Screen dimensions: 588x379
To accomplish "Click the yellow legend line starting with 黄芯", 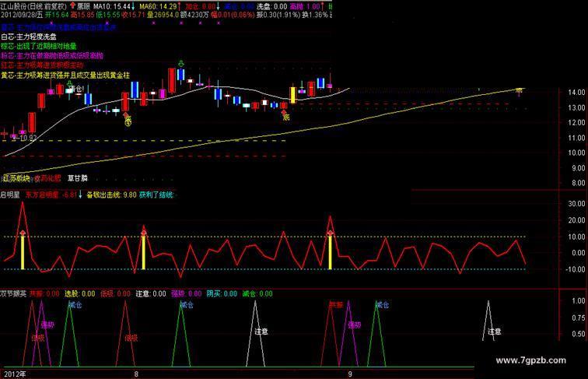I will pos(65,75).
